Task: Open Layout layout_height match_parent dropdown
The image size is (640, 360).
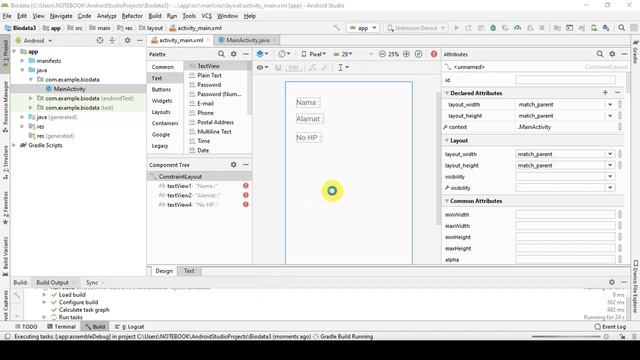Action: 610,165
